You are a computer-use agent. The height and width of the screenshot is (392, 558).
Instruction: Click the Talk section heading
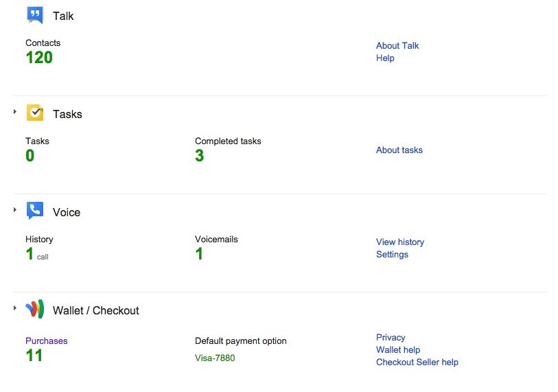63,16
